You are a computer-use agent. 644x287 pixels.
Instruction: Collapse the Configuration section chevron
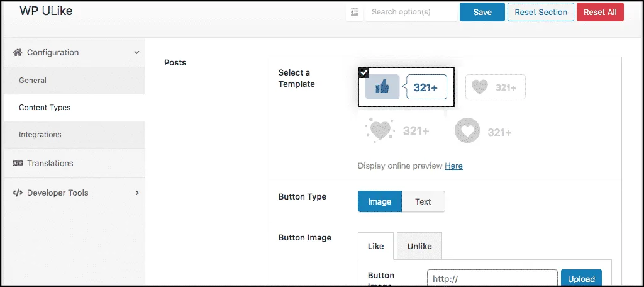136,53
